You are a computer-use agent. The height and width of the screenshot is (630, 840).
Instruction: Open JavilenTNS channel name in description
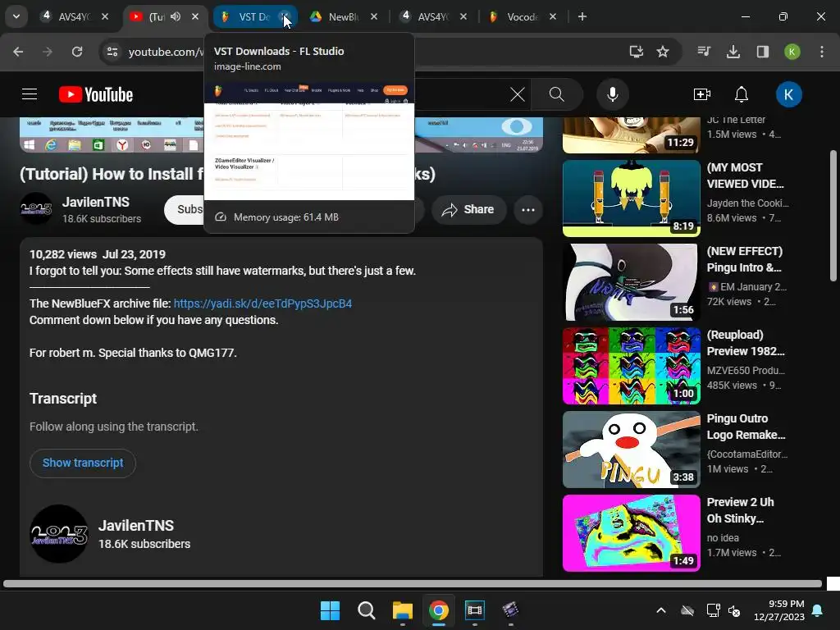pyautogui.click(x=136, y=526)
